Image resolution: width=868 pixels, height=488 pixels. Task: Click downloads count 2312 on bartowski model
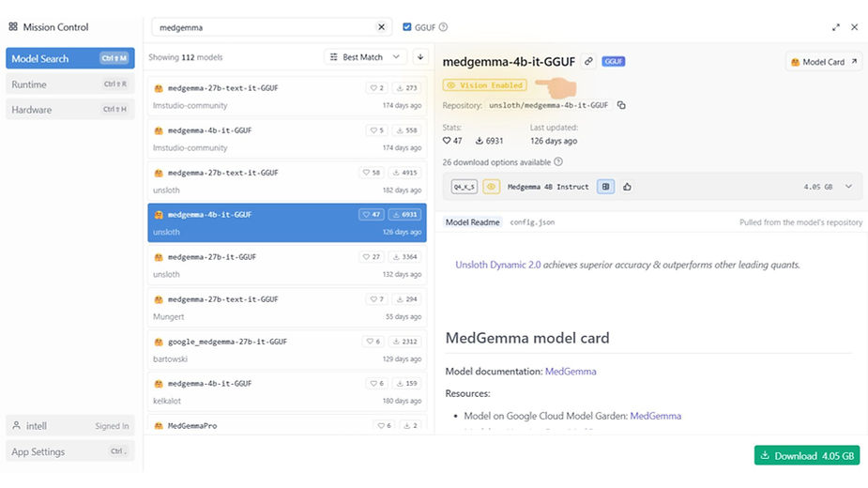click(x=404, y=342)
